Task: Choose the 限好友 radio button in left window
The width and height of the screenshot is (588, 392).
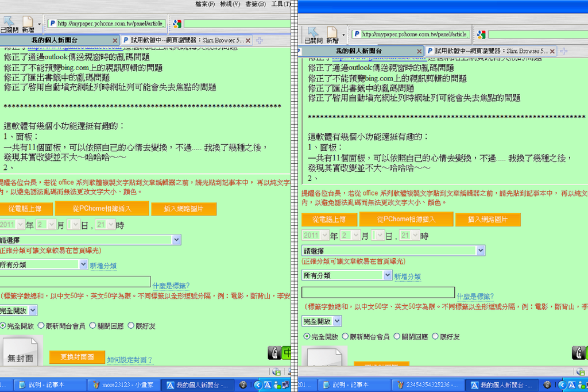Action: point(131,326)
